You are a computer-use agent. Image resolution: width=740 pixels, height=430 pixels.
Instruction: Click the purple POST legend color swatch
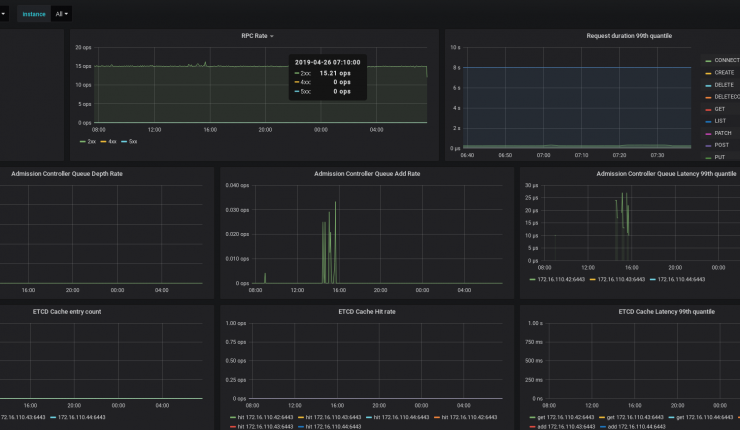(x=708, y=145)
